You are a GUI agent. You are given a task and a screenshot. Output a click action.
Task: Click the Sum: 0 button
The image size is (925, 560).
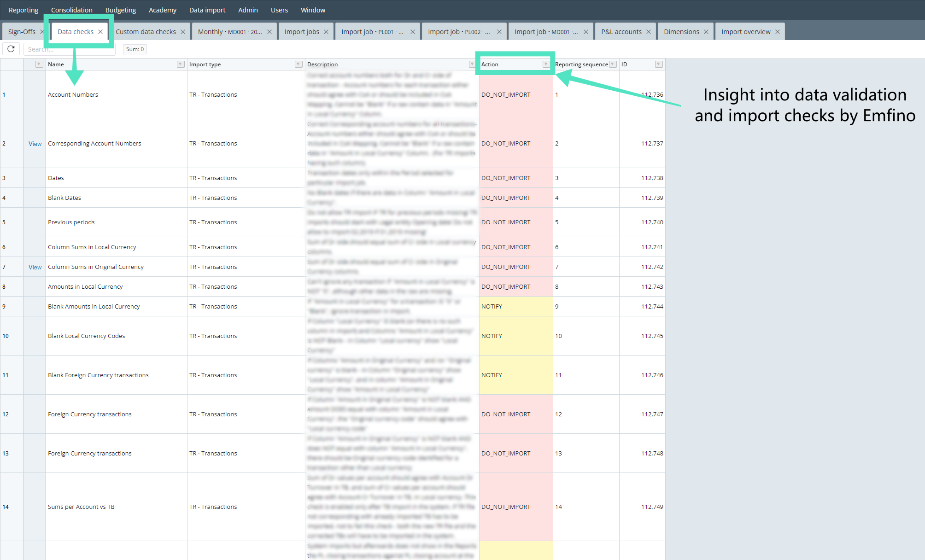135,49
